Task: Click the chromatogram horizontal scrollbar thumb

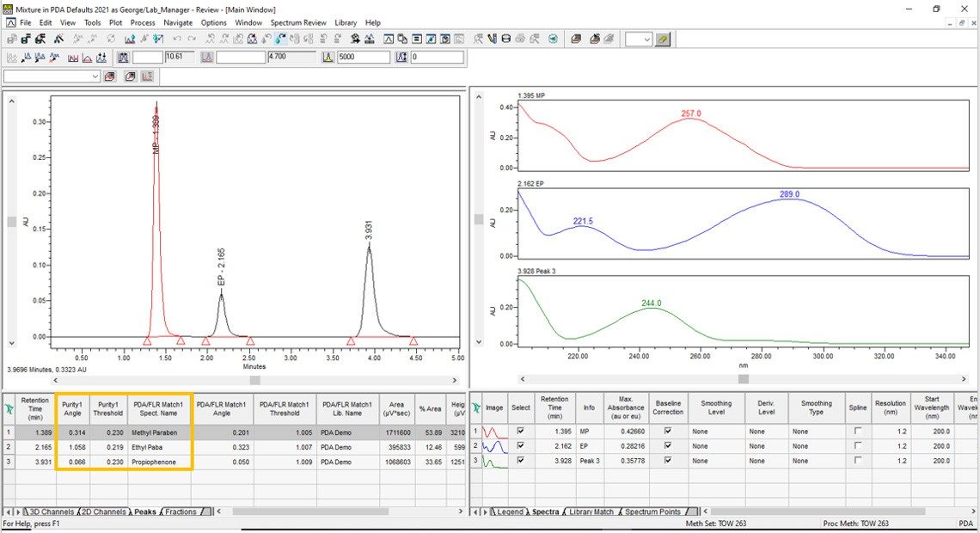Action: click(254, 380)
